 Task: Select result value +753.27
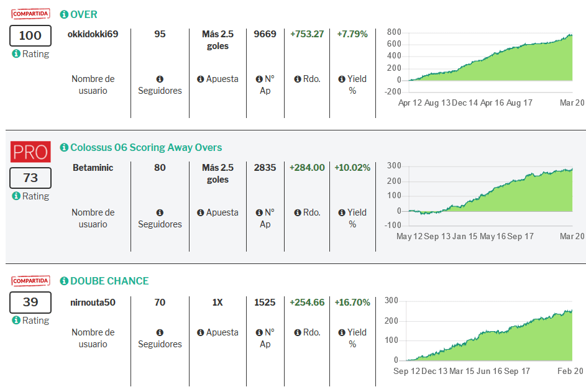pos(307,34)
